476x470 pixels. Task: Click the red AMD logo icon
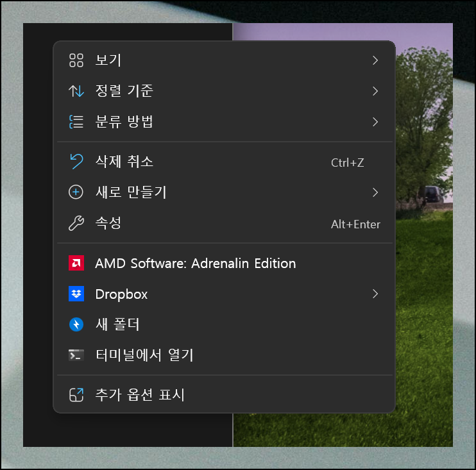tap(76, 263)
